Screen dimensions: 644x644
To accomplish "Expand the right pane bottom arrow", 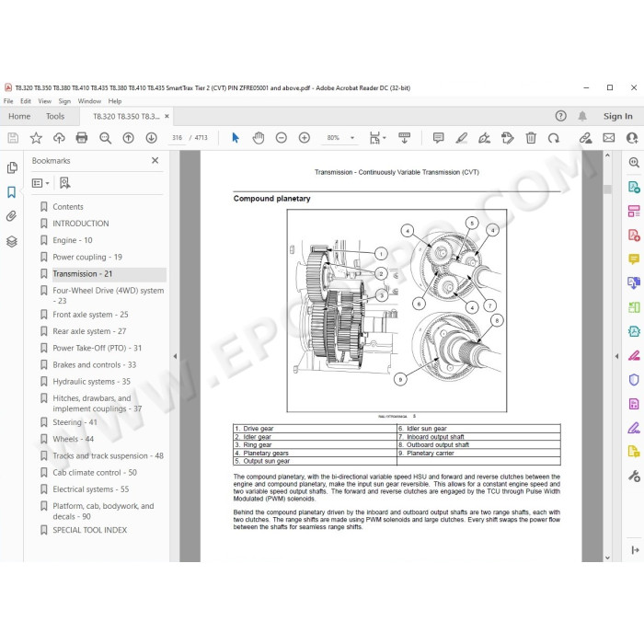I will tap(635, 550).
